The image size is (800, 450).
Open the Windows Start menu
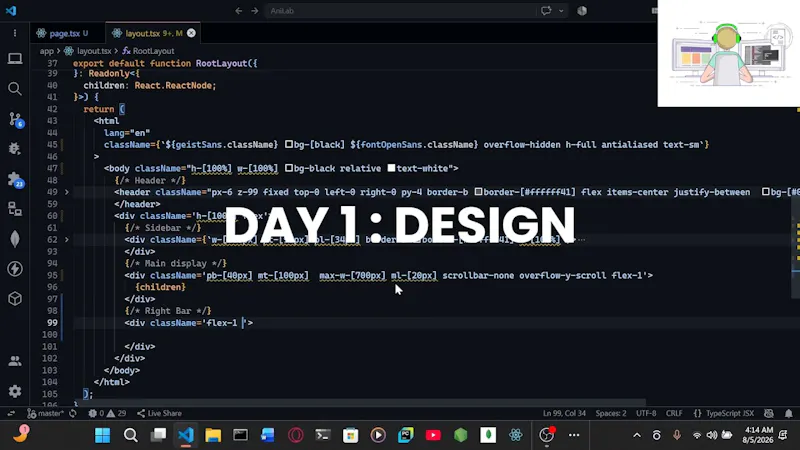pyautogui.click(x=103, y=435)
